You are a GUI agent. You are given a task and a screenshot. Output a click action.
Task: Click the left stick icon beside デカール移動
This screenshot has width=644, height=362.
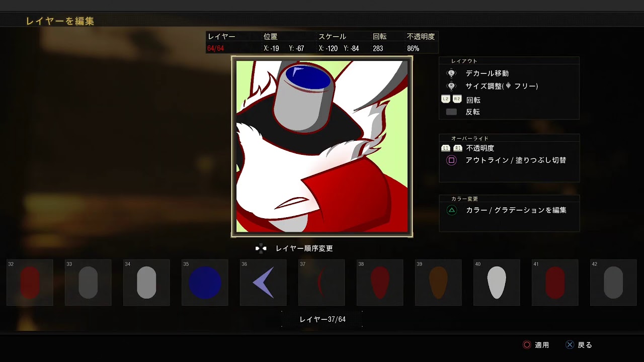pyautogui.click(x=451, y=73)
